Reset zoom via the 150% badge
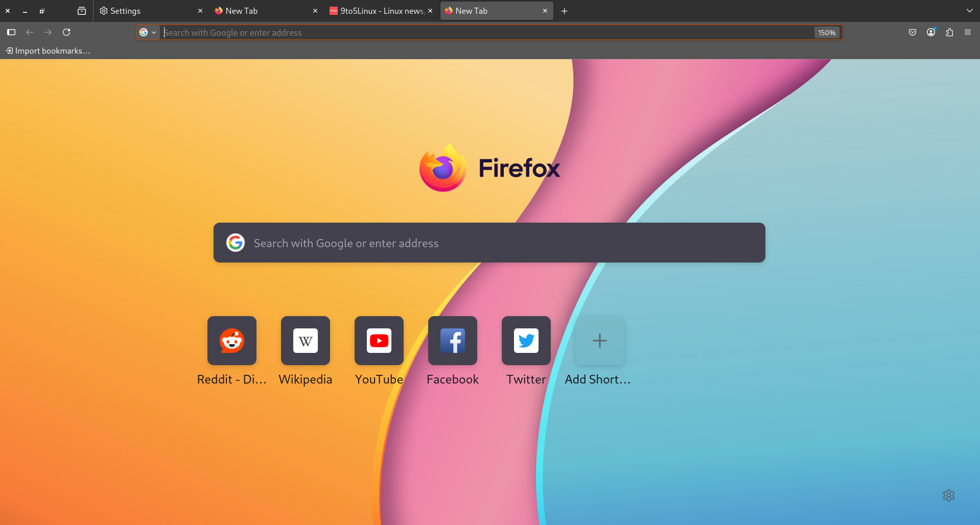Viewport: 980px width, 525px height. pyautogui.click(x=826, y=33)
